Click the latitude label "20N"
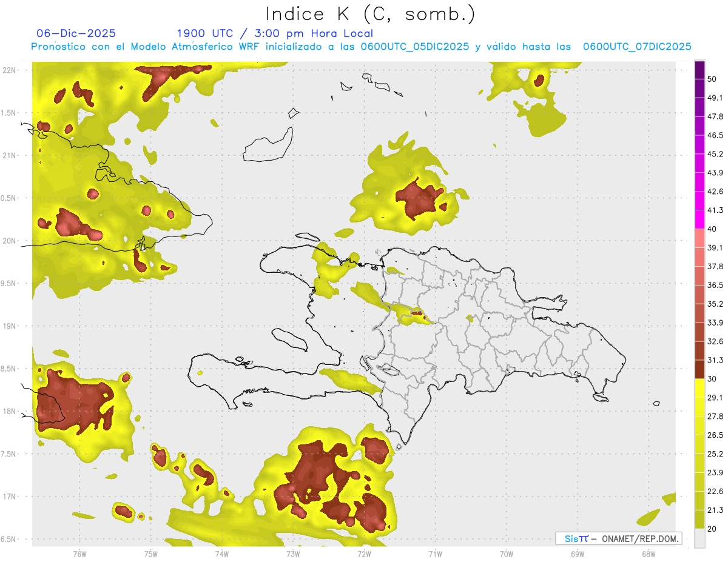 [9, 241]
